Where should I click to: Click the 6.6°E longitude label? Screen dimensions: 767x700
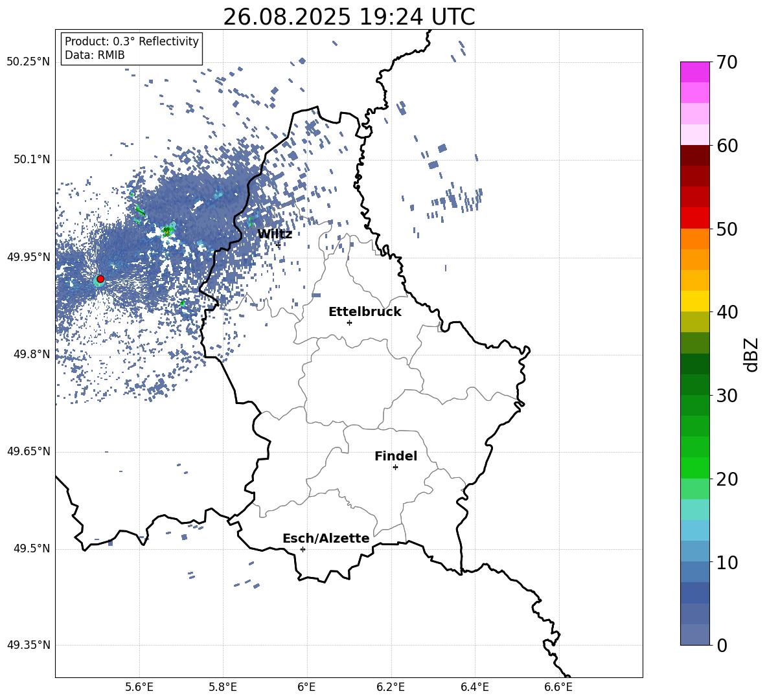tap(558, 687)
